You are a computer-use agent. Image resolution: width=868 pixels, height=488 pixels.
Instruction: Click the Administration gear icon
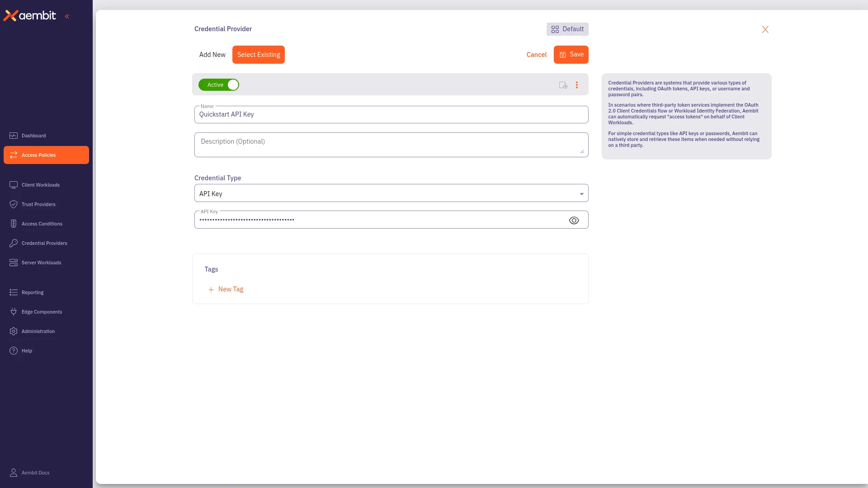pos(14,331)
